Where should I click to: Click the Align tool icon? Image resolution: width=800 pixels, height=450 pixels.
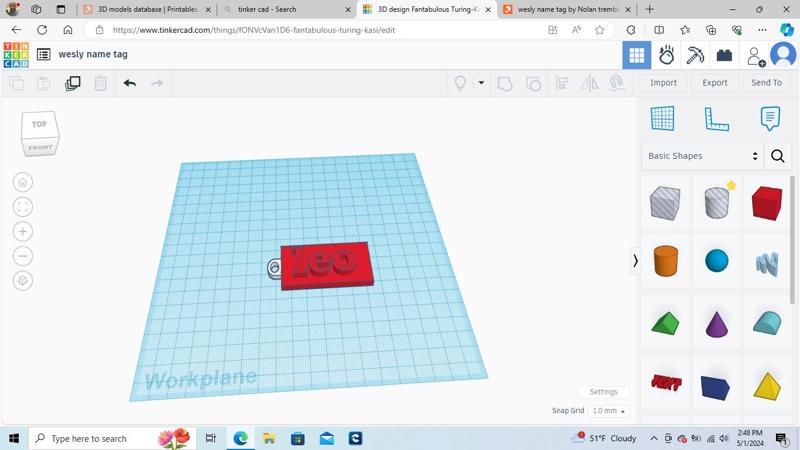pyautogui.click(x=562, y=83)
